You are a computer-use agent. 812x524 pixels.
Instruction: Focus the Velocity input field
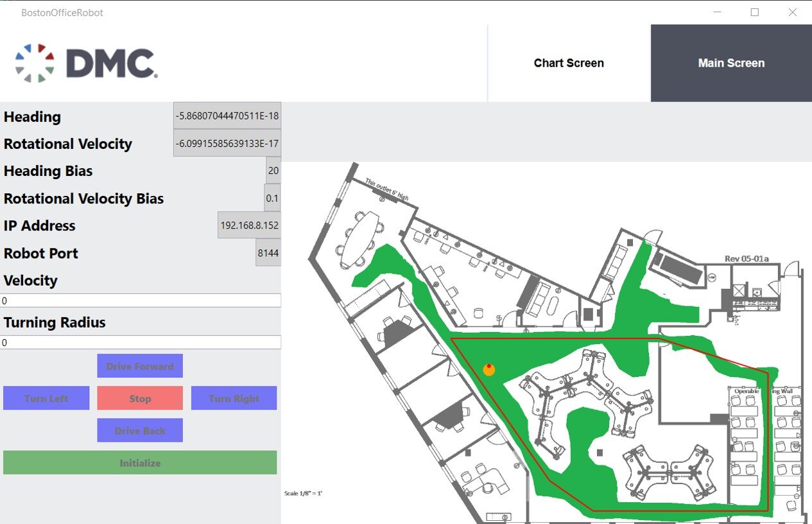pyautogui.click(x=140, y=301)
